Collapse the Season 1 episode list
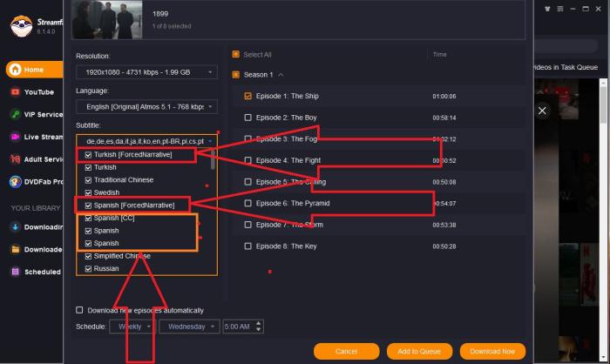Viewport: 610px width, 364px height. (x=281, y=75)
